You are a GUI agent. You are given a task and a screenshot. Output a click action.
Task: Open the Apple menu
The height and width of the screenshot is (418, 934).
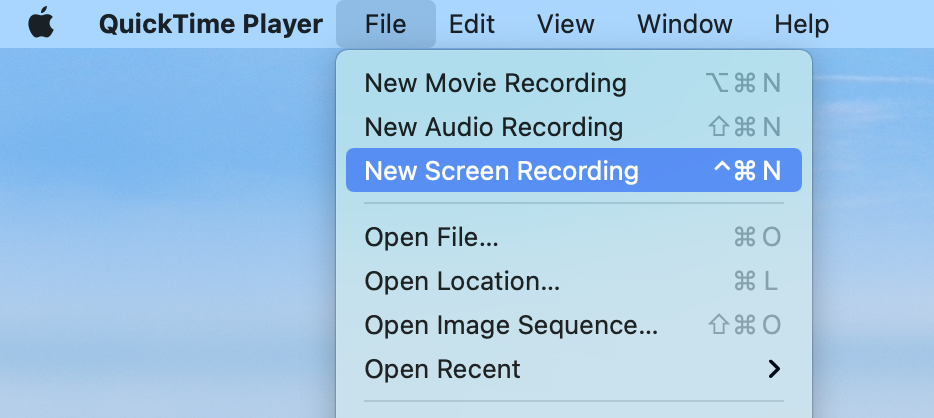pos(41,24)
